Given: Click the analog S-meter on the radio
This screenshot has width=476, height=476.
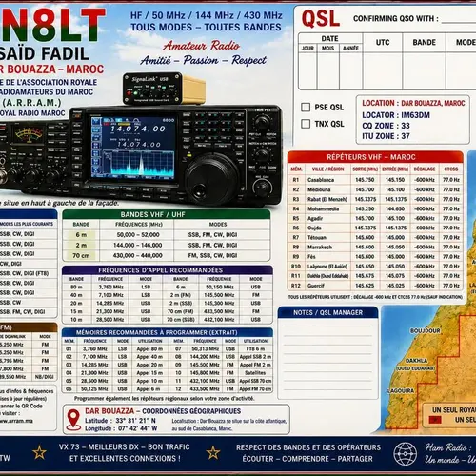Looking at the screenshot, I should 28,134.
